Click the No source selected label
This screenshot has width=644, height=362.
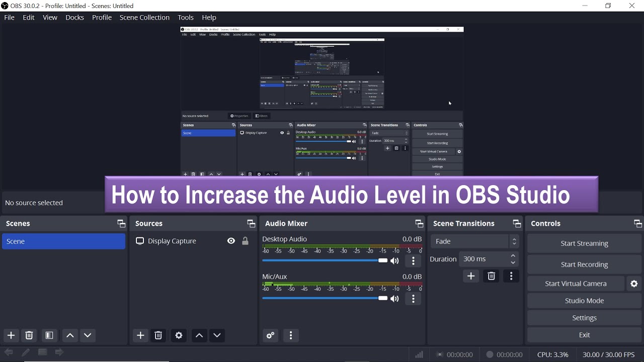34,203
